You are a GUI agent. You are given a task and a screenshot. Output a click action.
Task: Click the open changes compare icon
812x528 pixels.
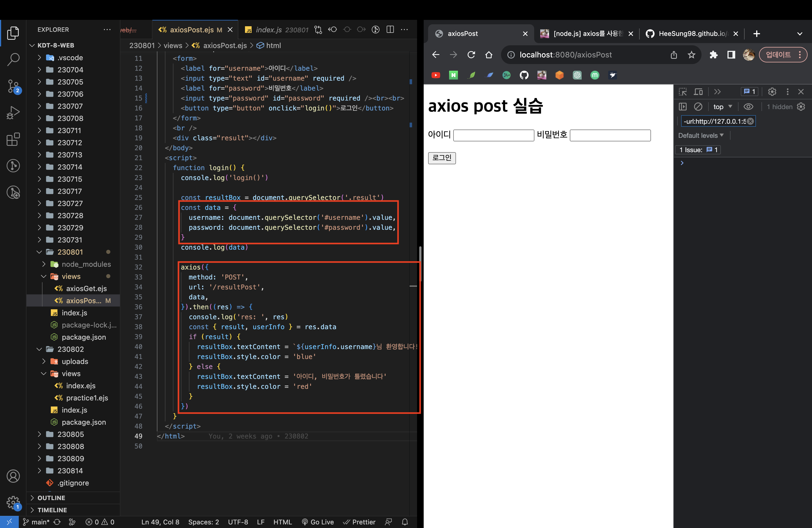pos(318,30)
